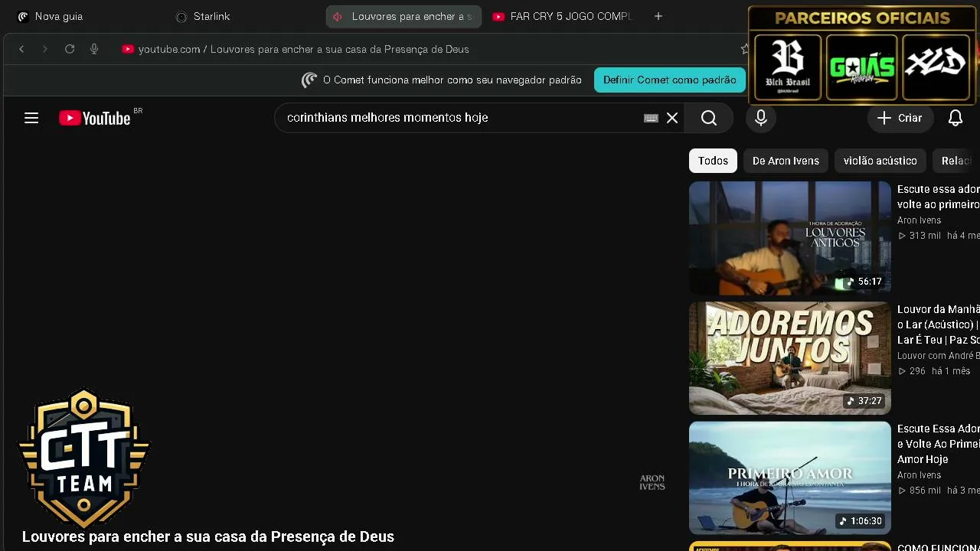Click Definir Comet como padrão
980x551 pixels.
pyautogui.click(x=670, y=80)
